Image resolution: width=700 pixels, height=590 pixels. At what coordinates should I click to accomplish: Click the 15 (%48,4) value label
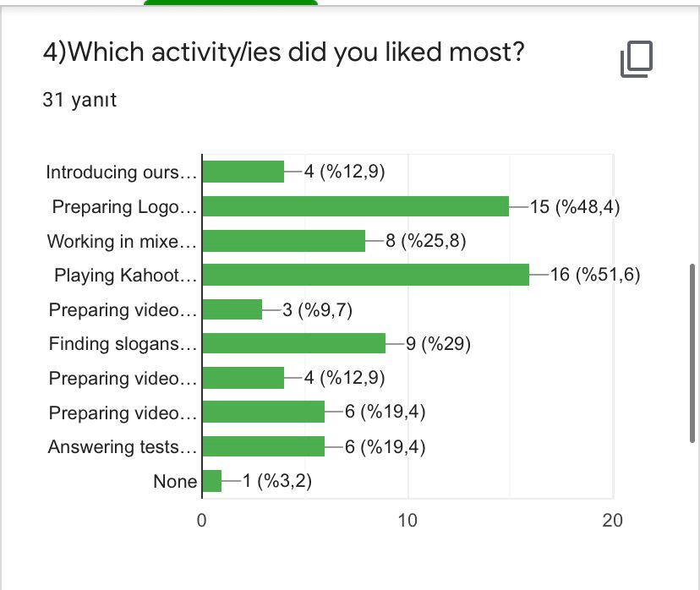pyautogui.click(x=574, y=206)
